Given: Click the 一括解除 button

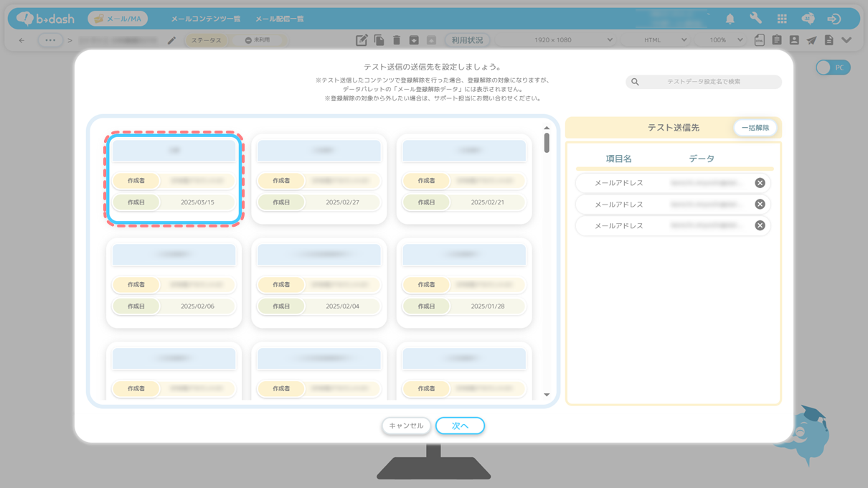Looking at the screenshot, I should pyautogui.click(x=755, y=128).
